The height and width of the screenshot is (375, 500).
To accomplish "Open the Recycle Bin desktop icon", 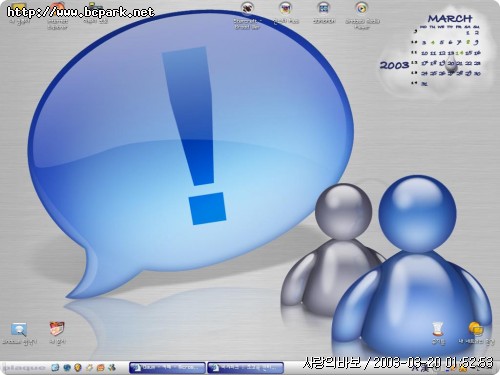I will click(438, 333).
